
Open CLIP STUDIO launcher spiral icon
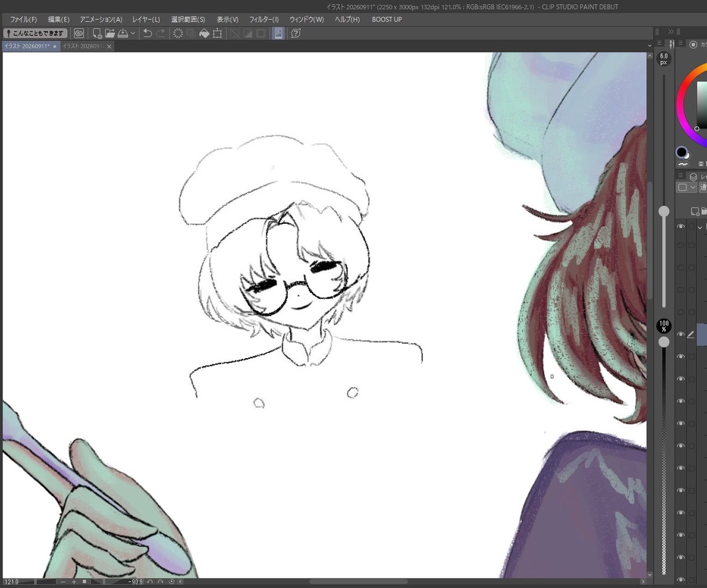click(x=79, y=34)
